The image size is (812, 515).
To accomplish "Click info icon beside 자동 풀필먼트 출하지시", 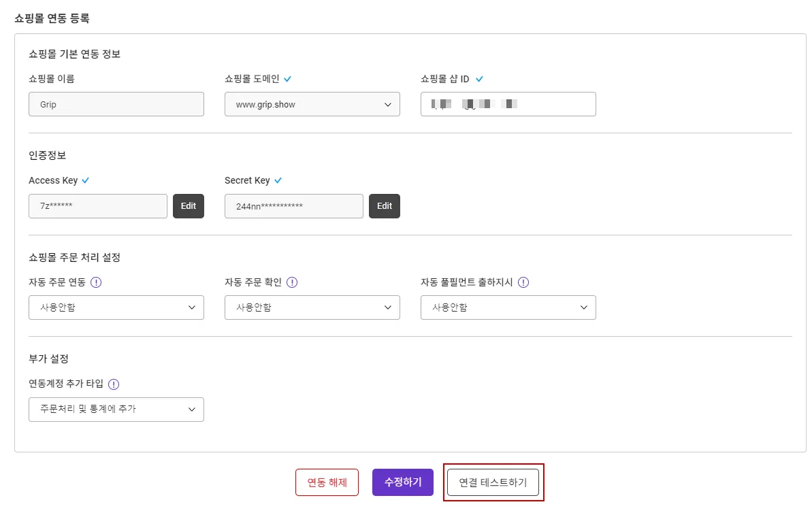I will point(523,282).
